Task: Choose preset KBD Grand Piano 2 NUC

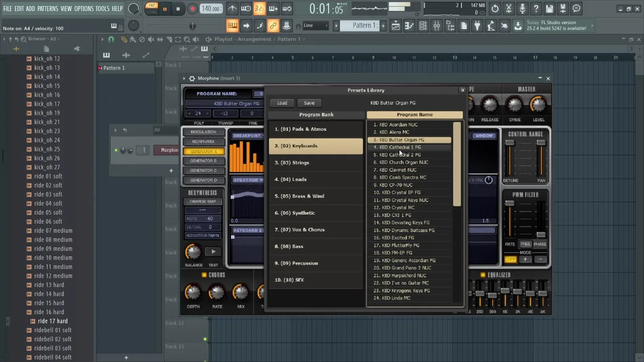Action: 410,268
